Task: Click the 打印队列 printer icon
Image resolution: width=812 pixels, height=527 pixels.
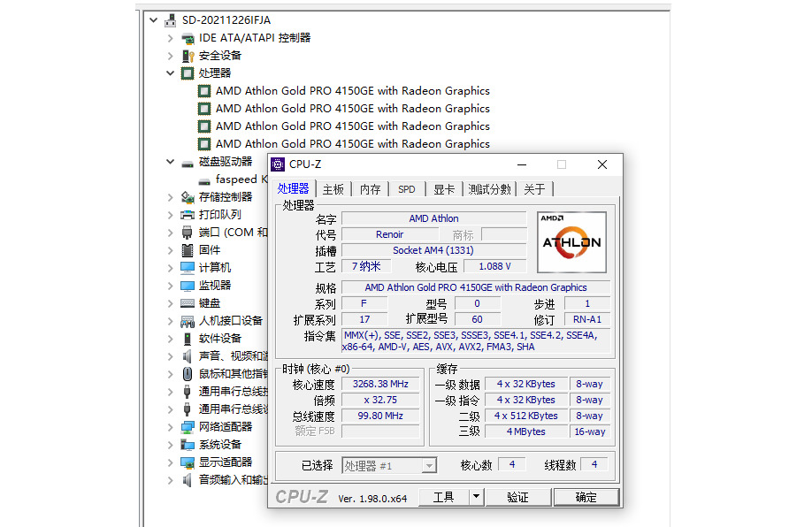Action: pyautogui.click(x=188, y=215)
